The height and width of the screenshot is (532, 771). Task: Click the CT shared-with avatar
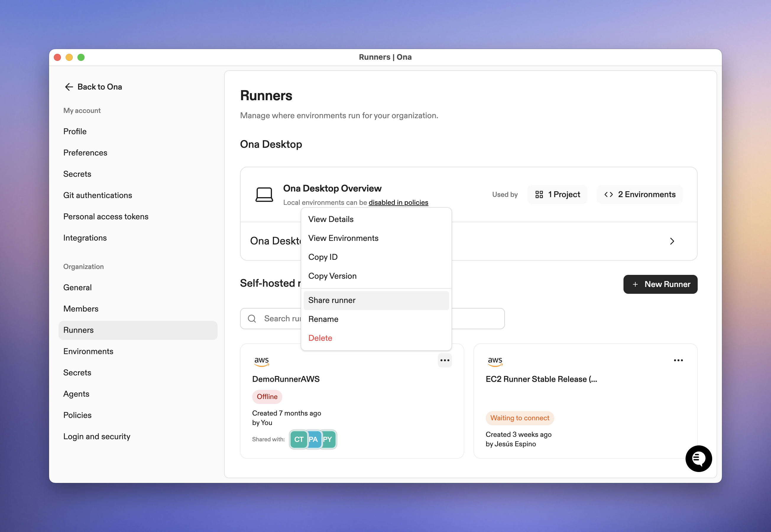(298, 439)
